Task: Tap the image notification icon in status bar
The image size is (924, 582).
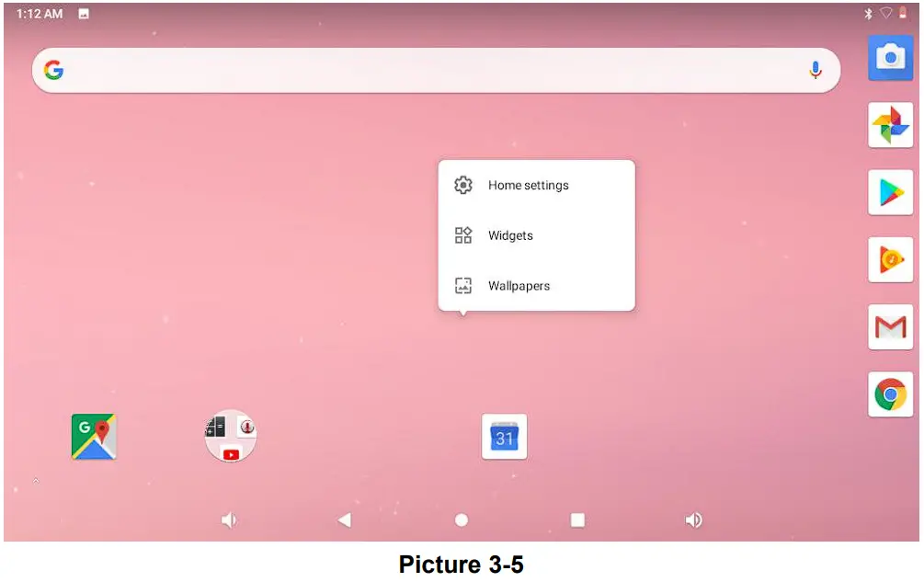Action: 84,14
